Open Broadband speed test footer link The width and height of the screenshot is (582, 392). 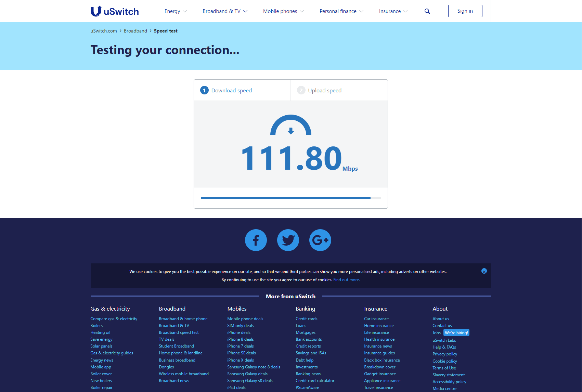coord(179,332)
